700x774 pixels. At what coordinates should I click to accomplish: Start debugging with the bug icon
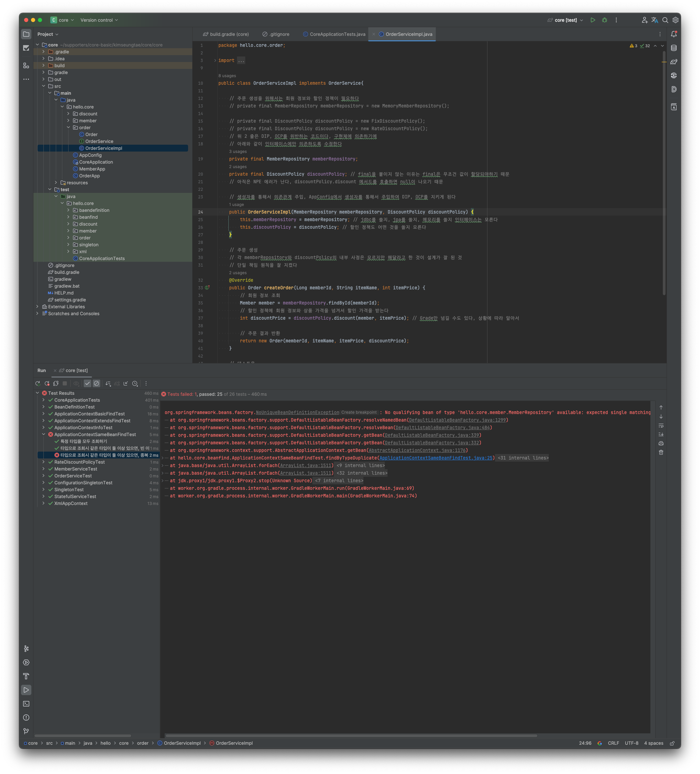[604, 20]
